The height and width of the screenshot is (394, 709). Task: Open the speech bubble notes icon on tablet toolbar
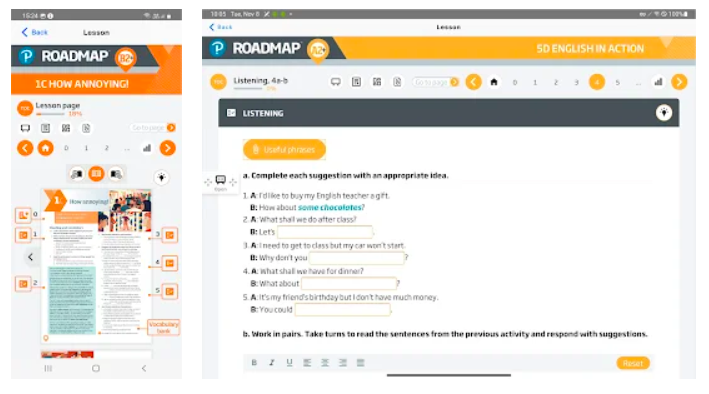pyautogui.click(x=336, y=82)
